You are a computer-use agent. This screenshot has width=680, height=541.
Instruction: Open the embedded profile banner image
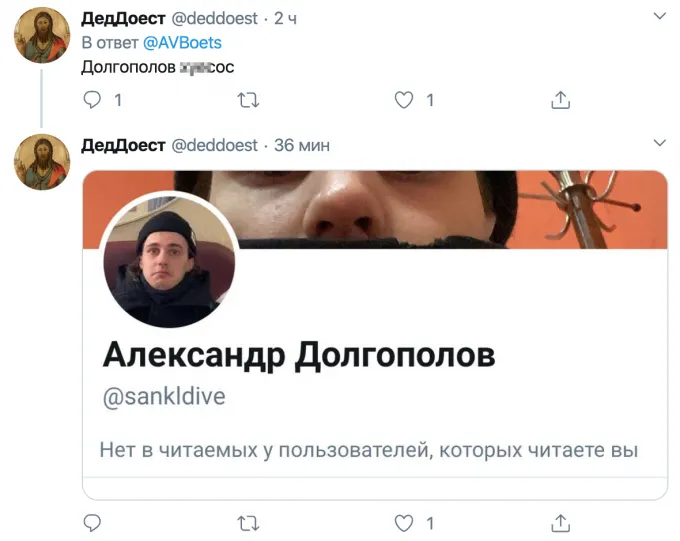375,210
